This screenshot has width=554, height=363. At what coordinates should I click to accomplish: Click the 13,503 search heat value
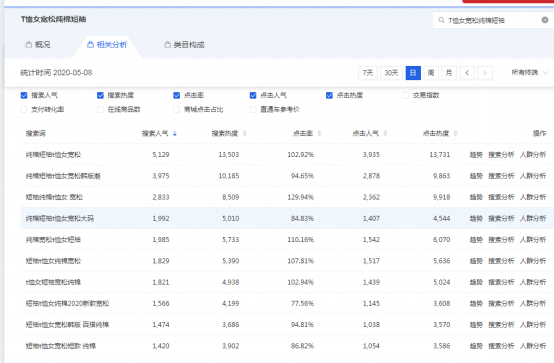229,154
